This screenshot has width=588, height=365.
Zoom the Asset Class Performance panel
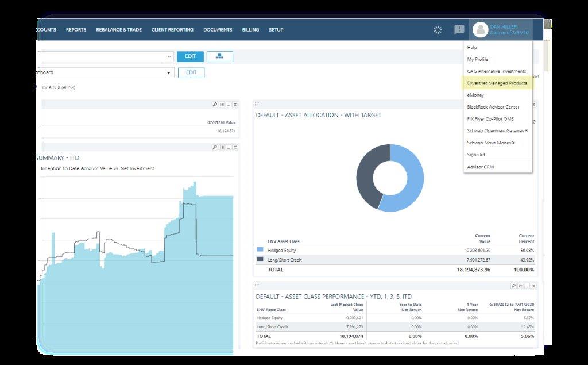pos(513,286)
